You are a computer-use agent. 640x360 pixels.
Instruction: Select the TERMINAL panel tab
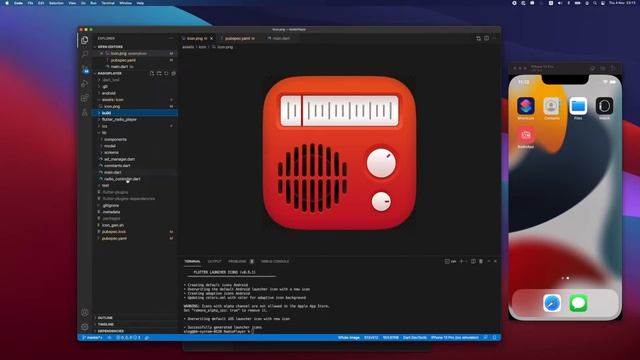[192, 261]
